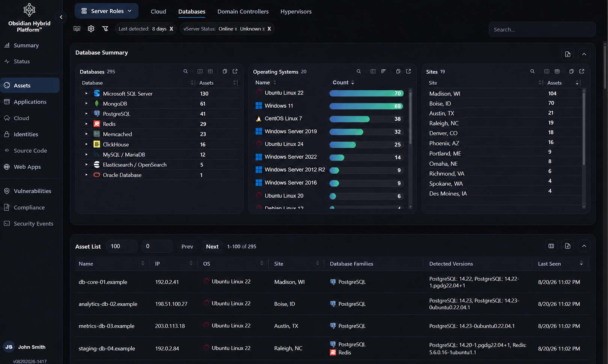
Task: Switch Databases panel to grid view
Action: click(211, 71)
